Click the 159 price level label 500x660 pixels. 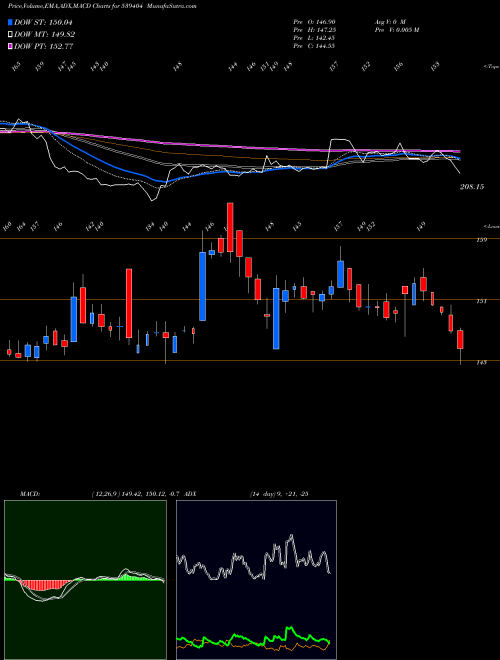pyautogui.click(x=482, y=240)
